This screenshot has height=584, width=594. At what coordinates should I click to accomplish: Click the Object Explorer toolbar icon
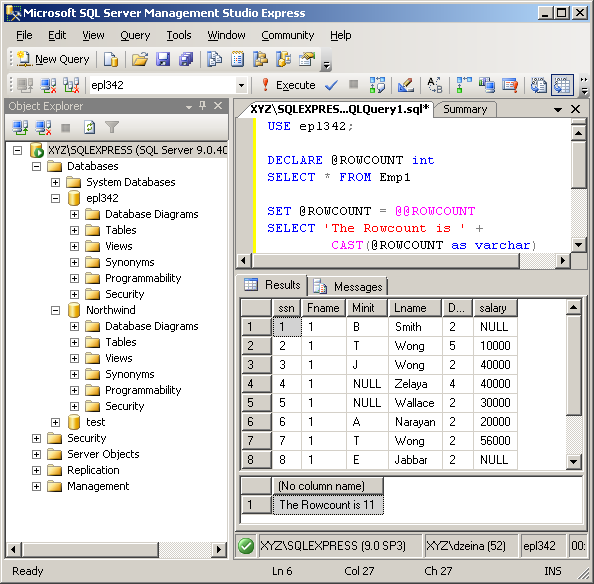[261, 59]
